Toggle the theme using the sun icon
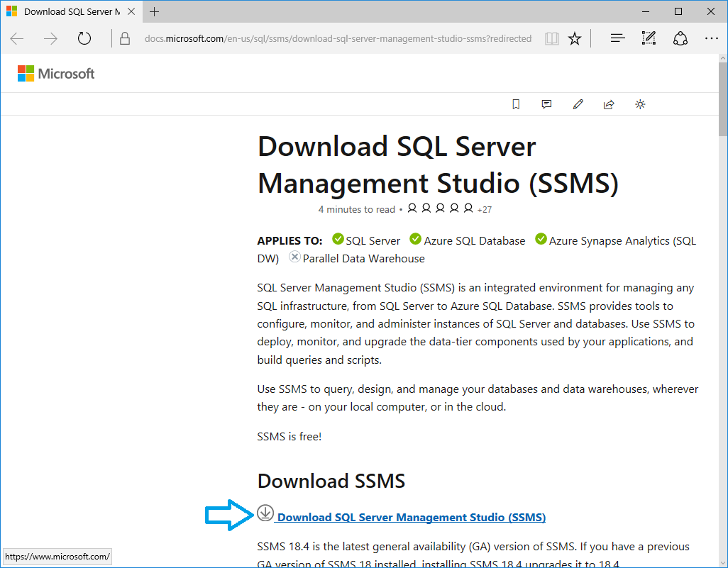The width and height of the screenshot is (728, 568). 640,104
